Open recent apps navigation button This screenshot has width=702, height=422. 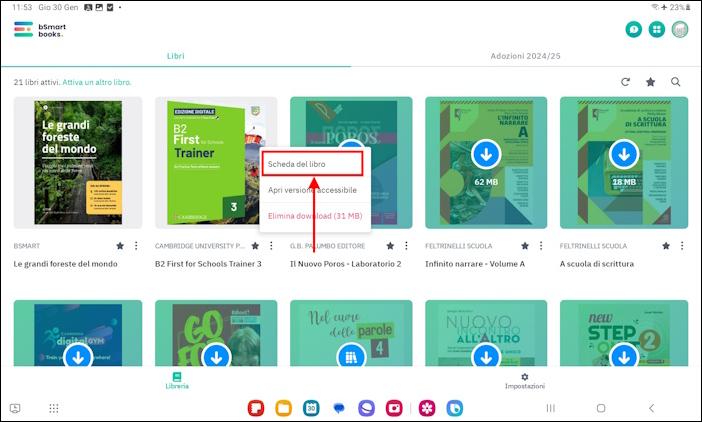pyautogui.click(x=551, y=408)
